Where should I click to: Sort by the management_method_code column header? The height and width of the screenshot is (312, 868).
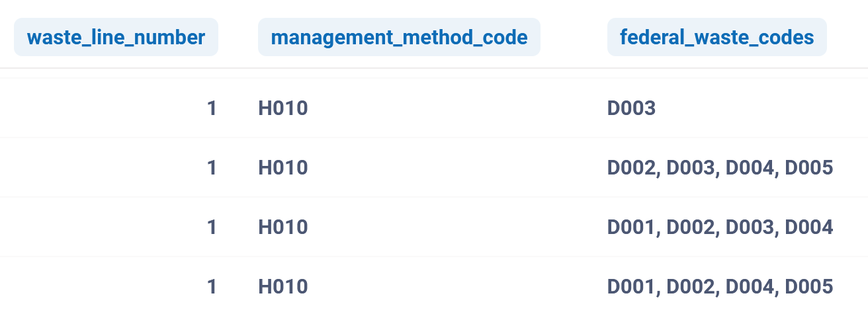click(399, 38)
